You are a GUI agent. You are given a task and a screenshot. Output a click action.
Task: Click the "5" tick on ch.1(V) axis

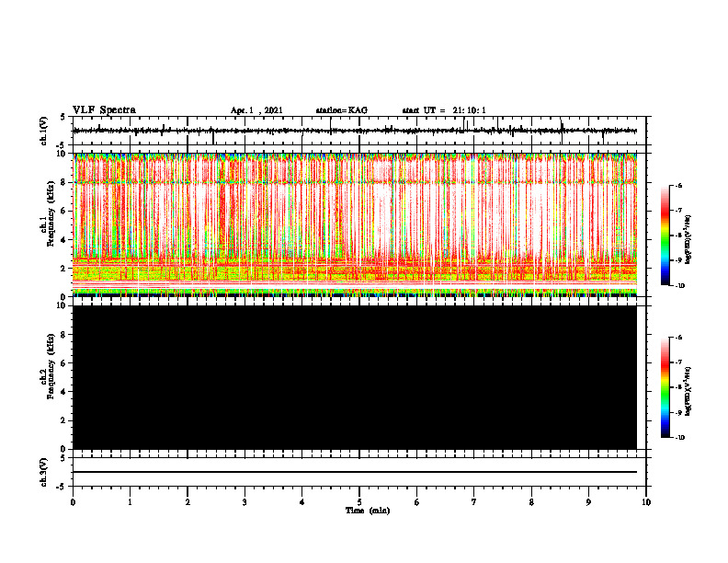64,117
